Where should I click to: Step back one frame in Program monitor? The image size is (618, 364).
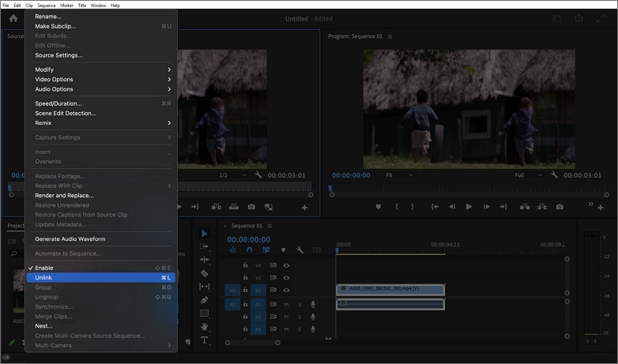[x=452, y=207]
